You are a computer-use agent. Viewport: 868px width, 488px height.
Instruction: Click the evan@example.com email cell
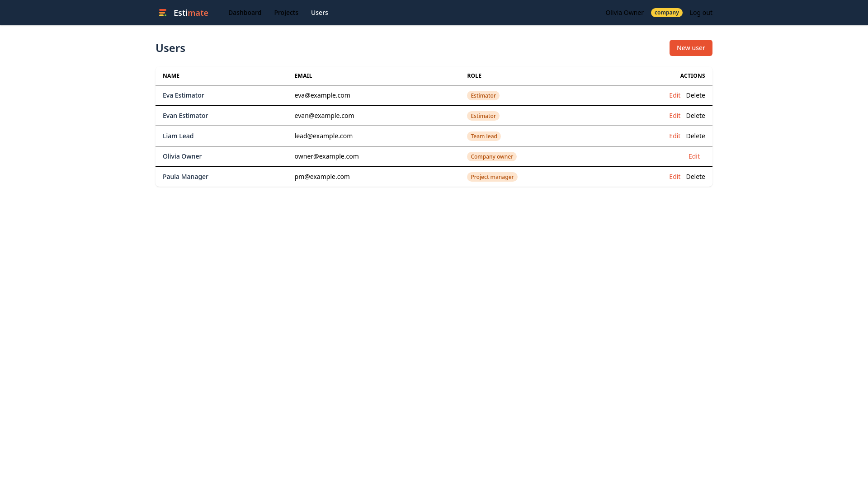coord(324,116)
